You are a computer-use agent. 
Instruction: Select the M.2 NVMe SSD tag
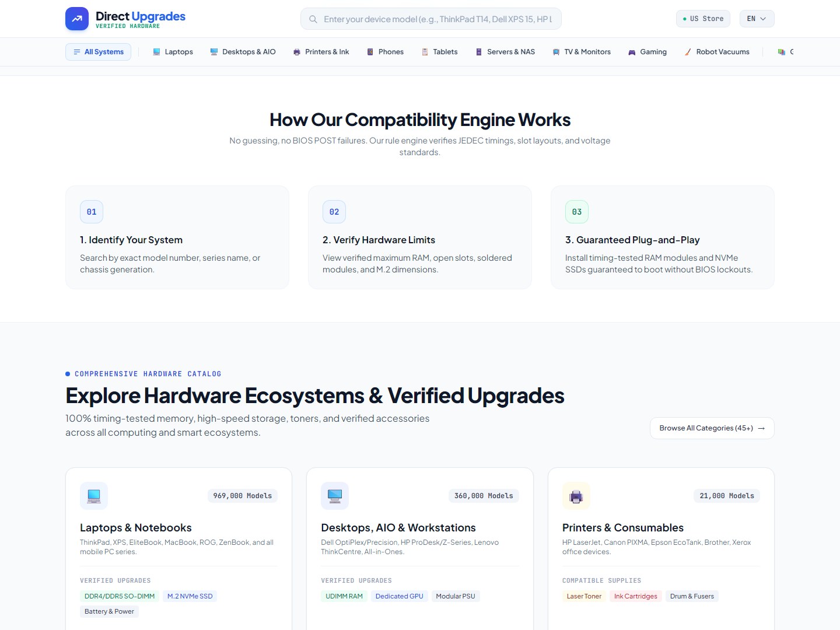pyautogui.click(x=190, y=596)
